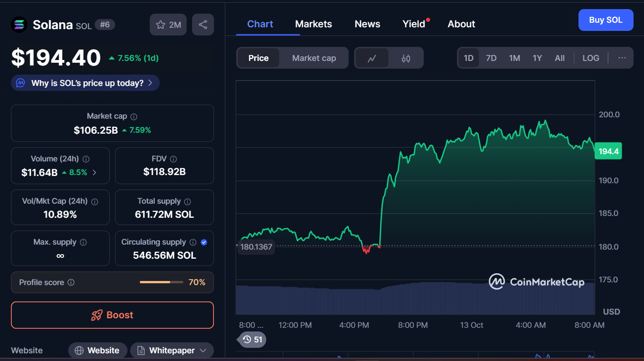Click the Boost button

click(112, 315)
